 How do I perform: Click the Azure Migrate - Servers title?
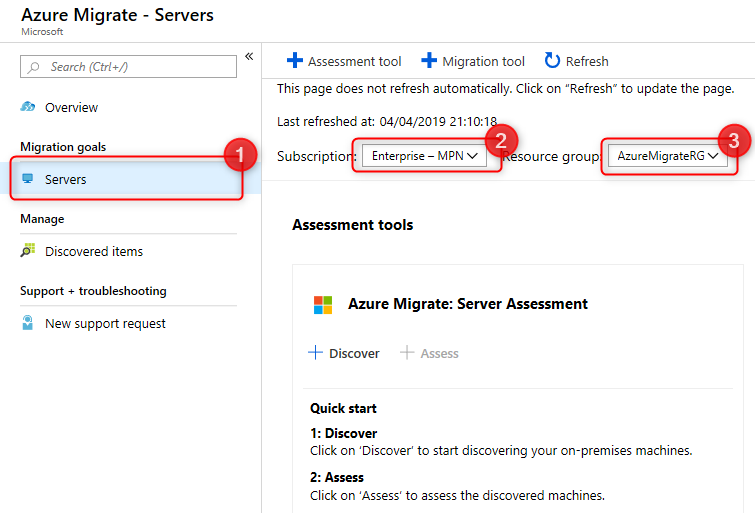117,15
